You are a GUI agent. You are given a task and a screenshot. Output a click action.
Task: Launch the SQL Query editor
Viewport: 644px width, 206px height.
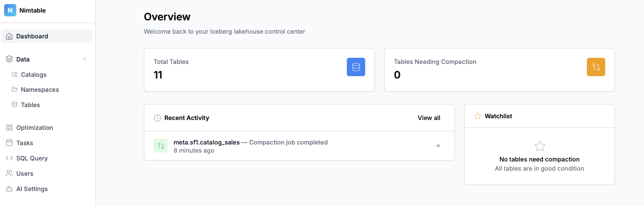pyautogui.click(x=32, y=158)
